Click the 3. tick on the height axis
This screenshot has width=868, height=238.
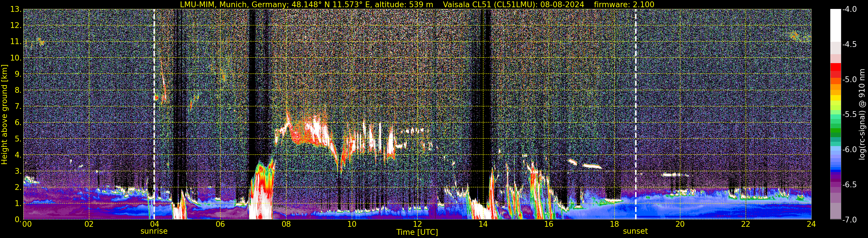coord(18,171)
